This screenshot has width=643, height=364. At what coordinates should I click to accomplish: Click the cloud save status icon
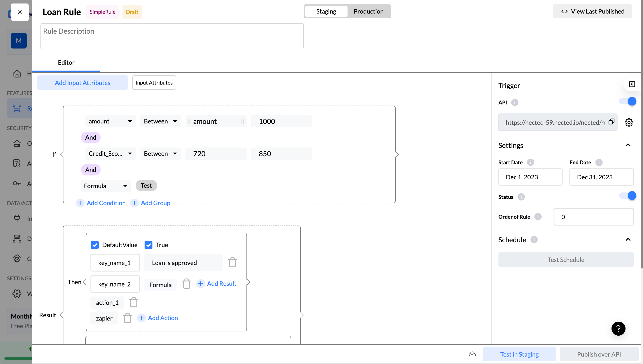point(472,354)
